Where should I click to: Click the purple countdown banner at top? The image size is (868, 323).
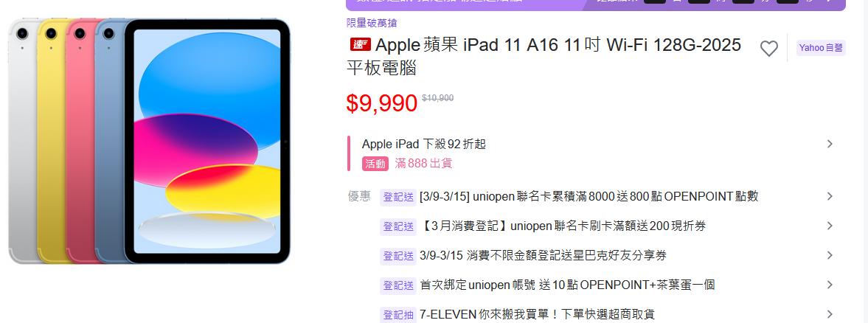click(596, 5)
